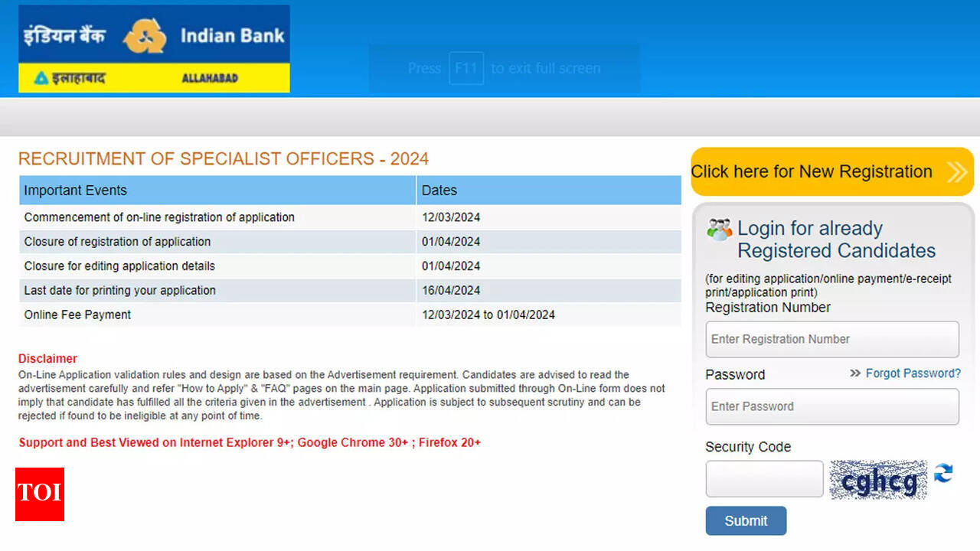Viewport: 980px width, 551px height.
Task: Open Click here for New Registration
Action: tap(812, 171)
